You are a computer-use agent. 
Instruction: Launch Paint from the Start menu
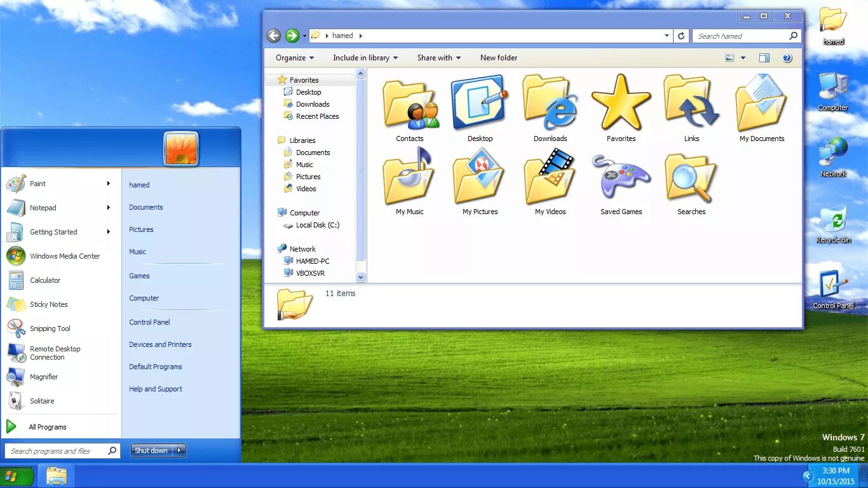38,183
